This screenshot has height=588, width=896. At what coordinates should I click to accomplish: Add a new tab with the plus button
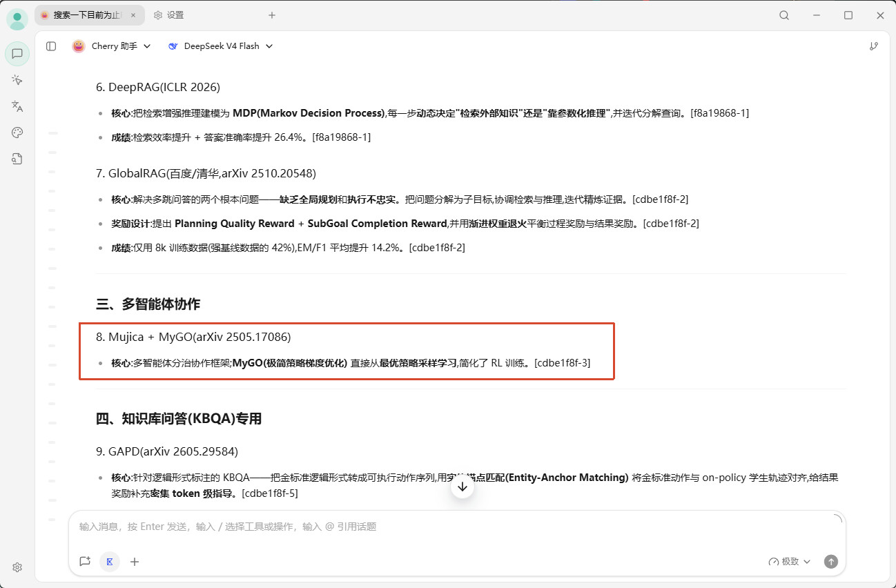(272, 15)
